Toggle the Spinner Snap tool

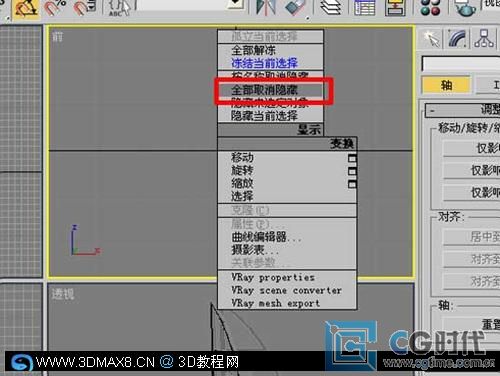[85, 8]
